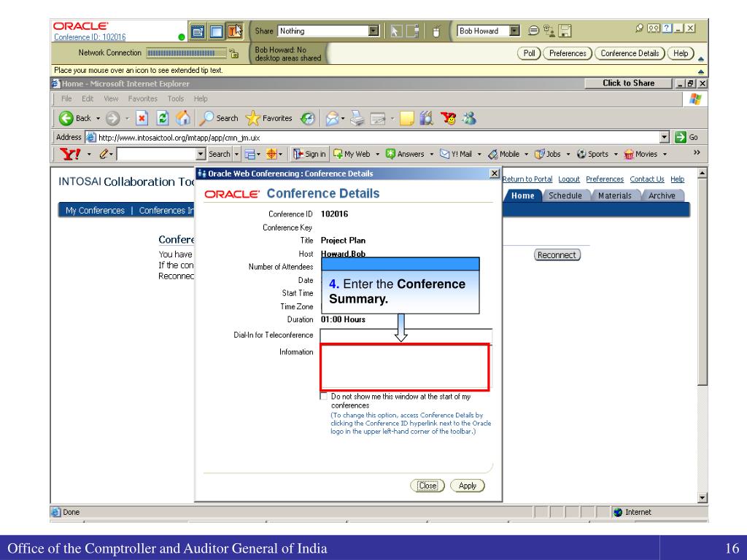
Task: Open the File menu in Internet Explorer
Action: coord(66,98)
